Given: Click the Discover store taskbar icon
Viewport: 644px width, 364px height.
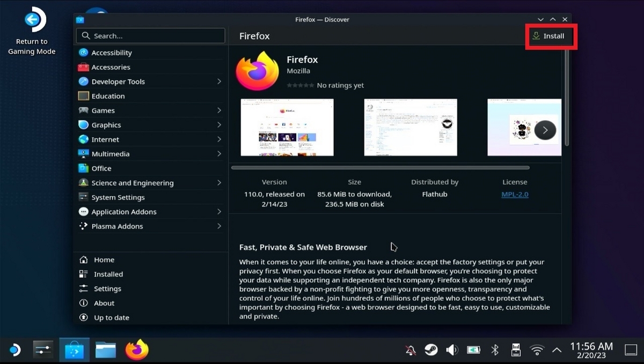Looking at the screenshot, I should (x=74, y=350).
